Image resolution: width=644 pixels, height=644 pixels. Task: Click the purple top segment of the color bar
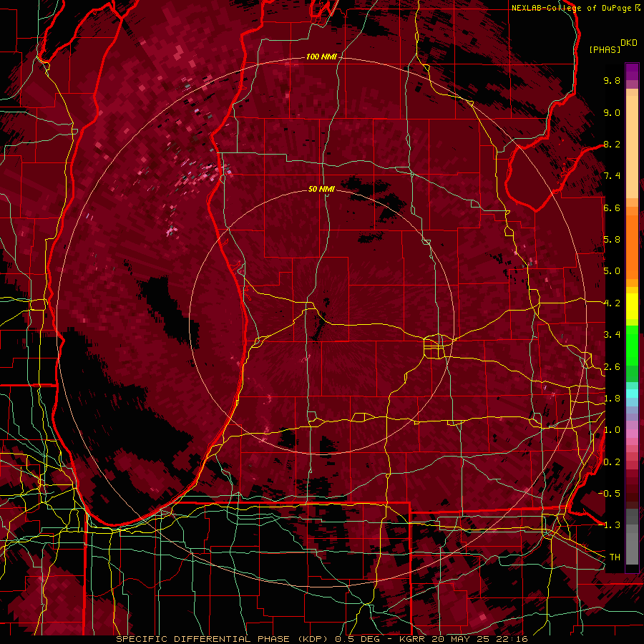(x=632, y=72)
